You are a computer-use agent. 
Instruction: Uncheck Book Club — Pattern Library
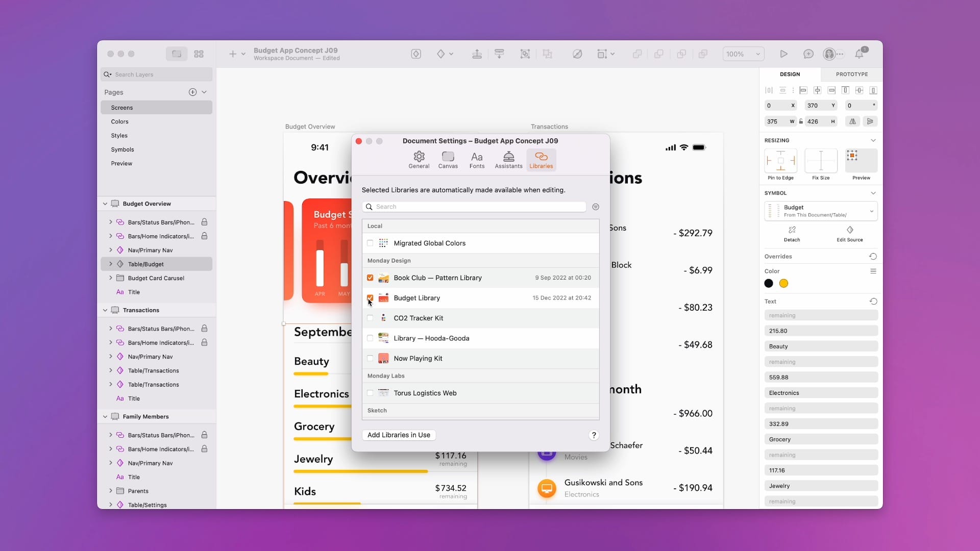pyautogui.click(x=370, y=278)
